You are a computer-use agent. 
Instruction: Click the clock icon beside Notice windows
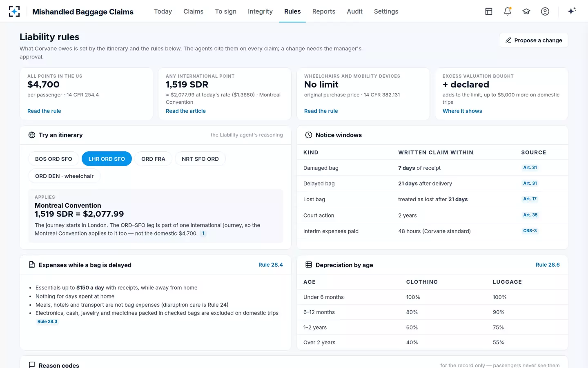tap(309, 135)
